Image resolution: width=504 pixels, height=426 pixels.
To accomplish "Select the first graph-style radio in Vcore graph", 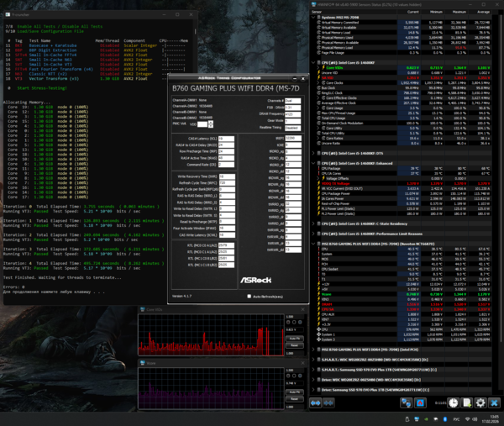I will [x=288, y=376].
